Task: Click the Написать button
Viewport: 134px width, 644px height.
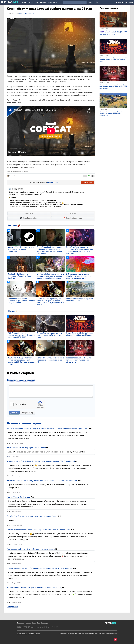Action: click(73, 213)
